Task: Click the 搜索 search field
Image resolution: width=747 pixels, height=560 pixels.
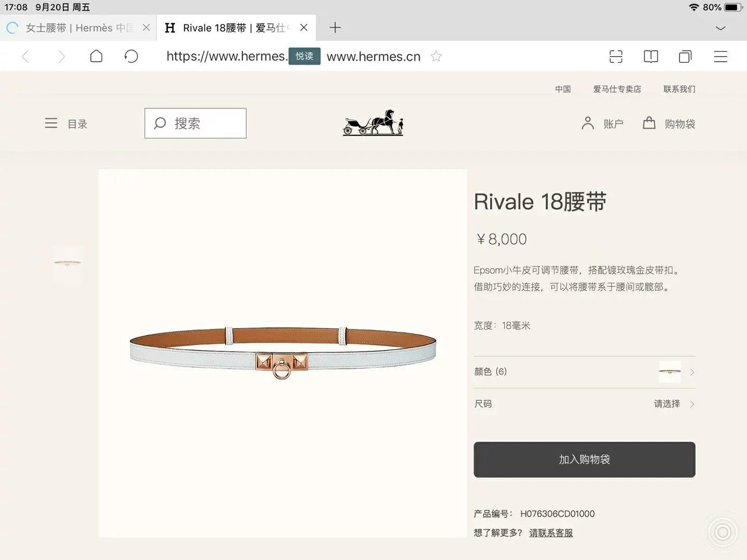Action: (x=196, y=123)
